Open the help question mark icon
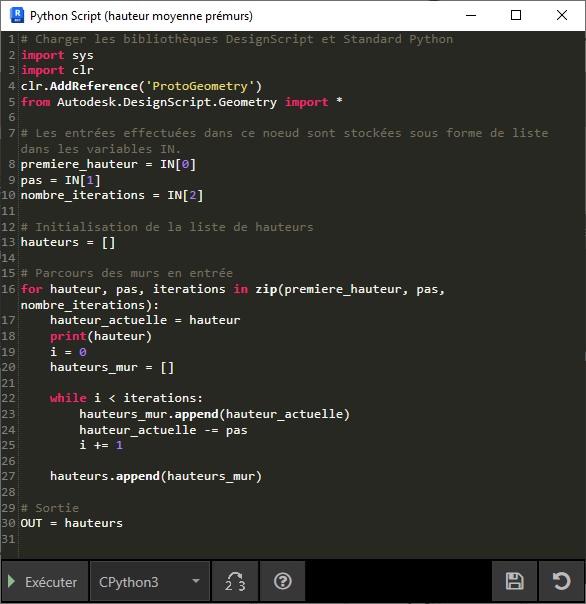This screenshot has height=604, width=586. click(283, 582)
